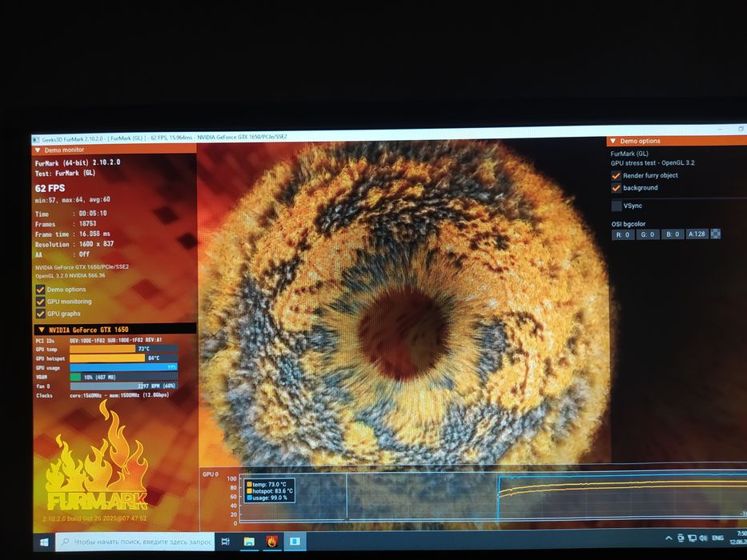The width and height of the screenshot is (747, 560).
Task: Click in the Windows search box
Action: [x=135, y=542]
